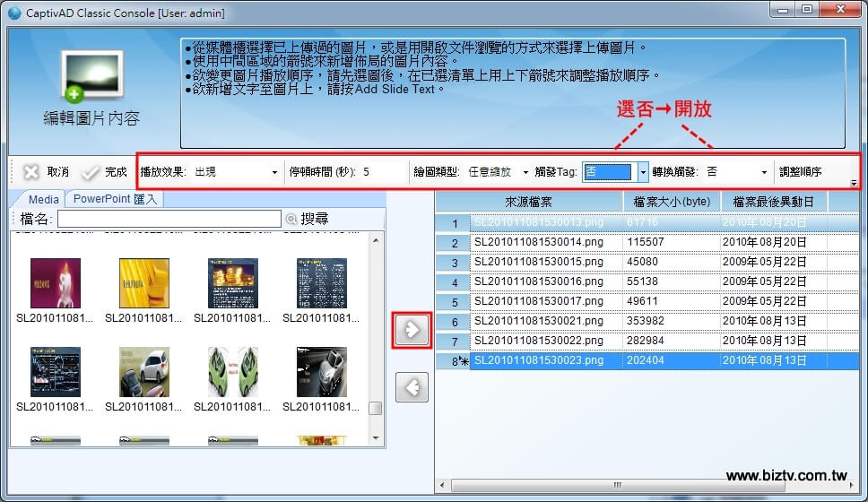Click toolbar overflow arrow at right end
The image size is (868, 502).
(x=853, y=183)
